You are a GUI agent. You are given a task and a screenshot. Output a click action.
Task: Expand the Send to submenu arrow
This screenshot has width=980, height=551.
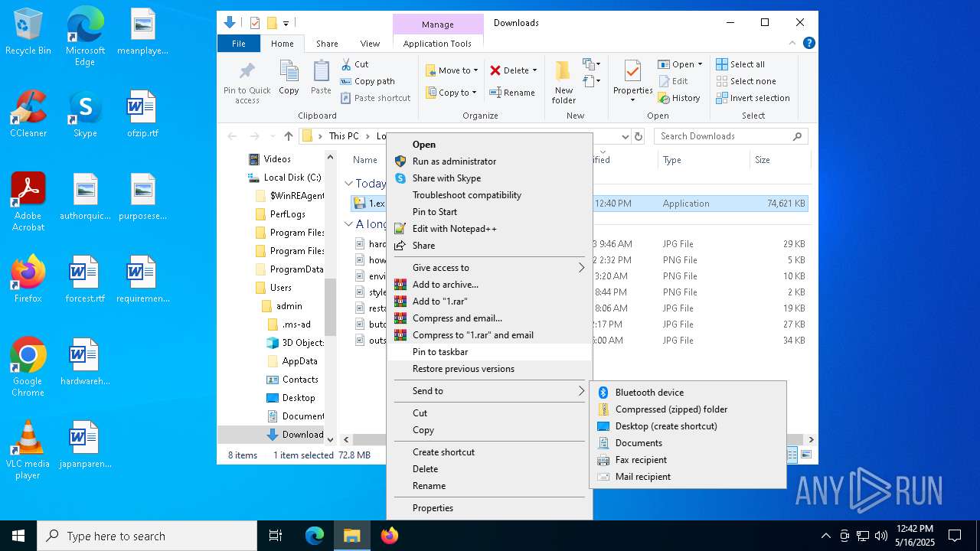(x=581, y=391)
